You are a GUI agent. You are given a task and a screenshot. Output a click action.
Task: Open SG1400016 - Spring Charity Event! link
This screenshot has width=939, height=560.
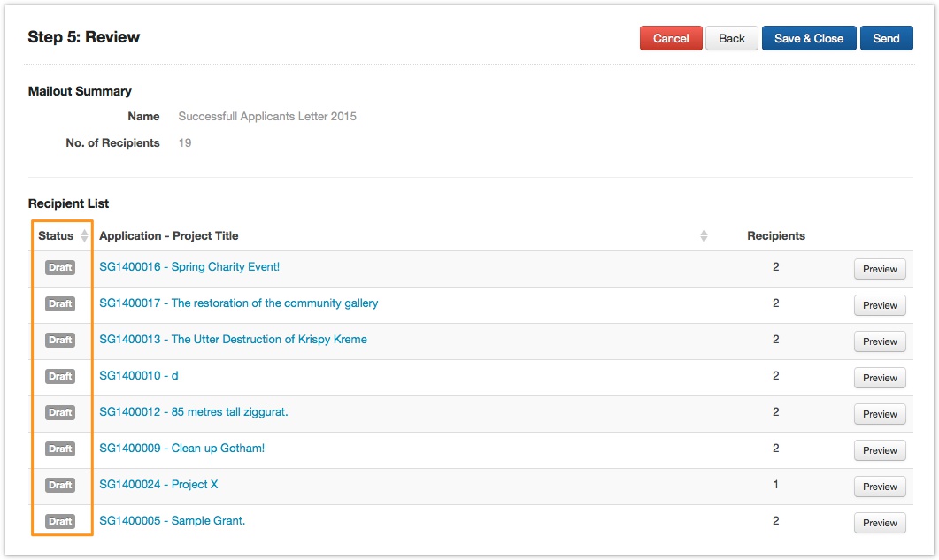tap(189, 267)
